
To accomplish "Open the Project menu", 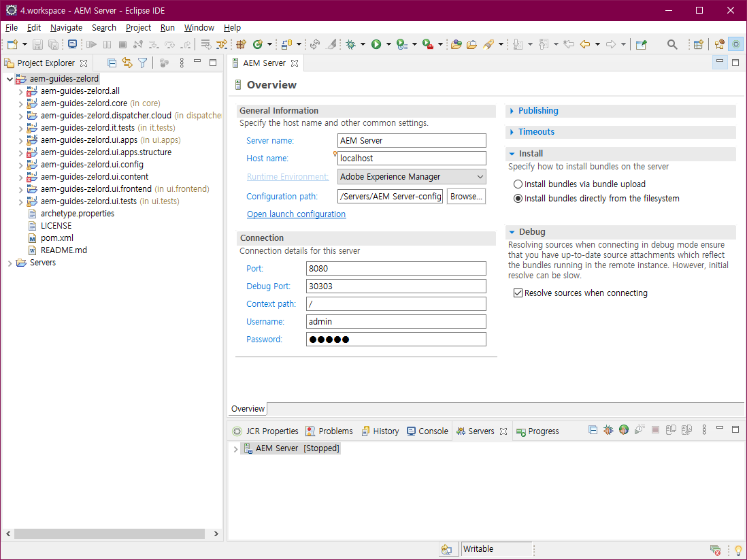I will point(138,28).
